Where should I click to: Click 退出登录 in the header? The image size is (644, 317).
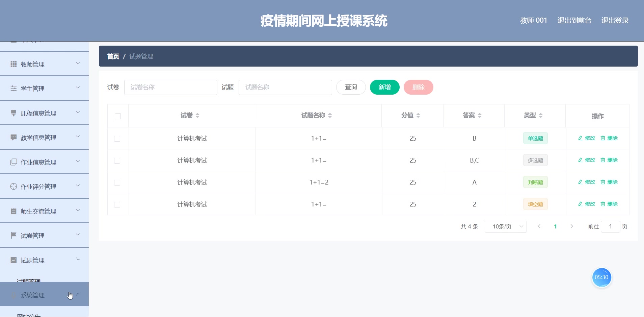tap(615, 20)
